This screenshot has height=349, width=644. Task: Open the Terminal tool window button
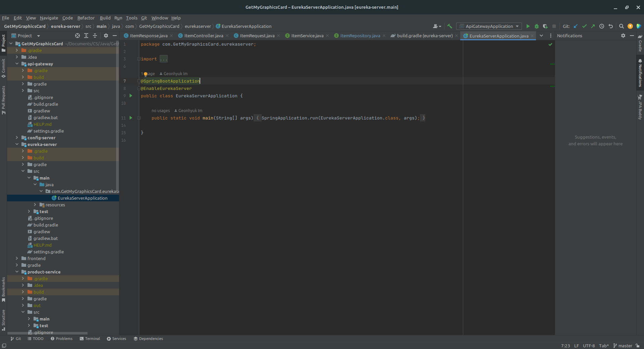[x=90, y=339]
